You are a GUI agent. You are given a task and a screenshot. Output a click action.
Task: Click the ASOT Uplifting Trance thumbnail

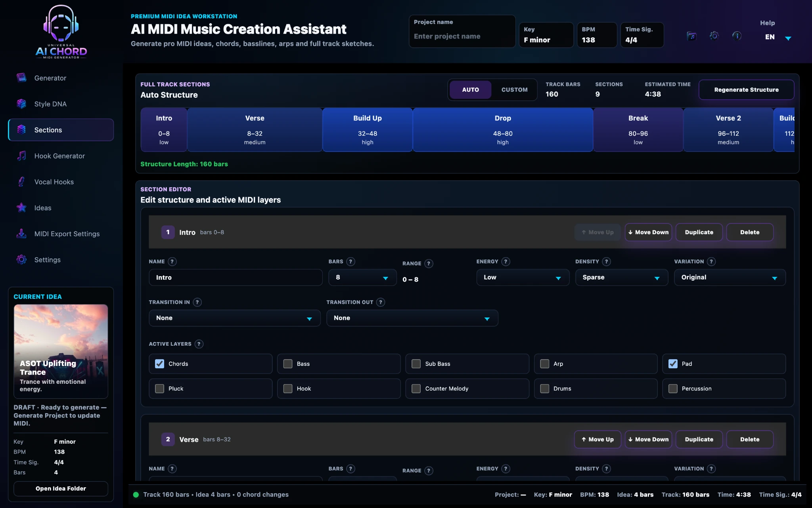[61, 351]
